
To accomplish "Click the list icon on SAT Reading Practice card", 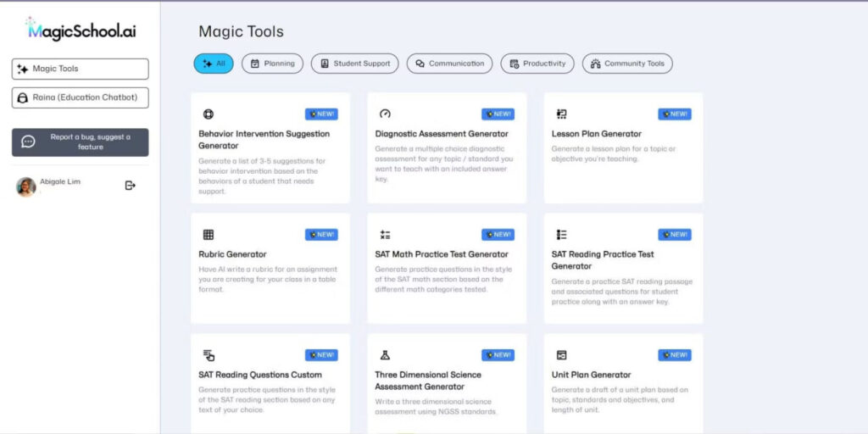I will pyautogui.click(x=561, y=235).
